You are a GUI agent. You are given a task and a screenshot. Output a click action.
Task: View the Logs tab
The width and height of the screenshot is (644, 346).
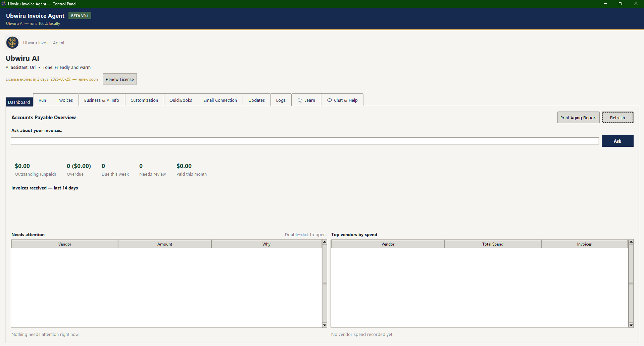coord(281,100)
